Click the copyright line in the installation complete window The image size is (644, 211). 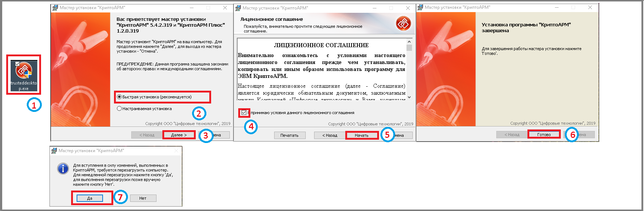(553, 123)
